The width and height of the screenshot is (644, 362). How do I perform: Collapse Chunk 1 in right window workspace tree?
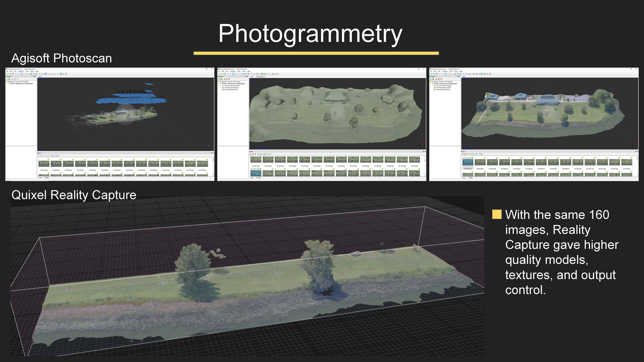(x=431, y=84)
